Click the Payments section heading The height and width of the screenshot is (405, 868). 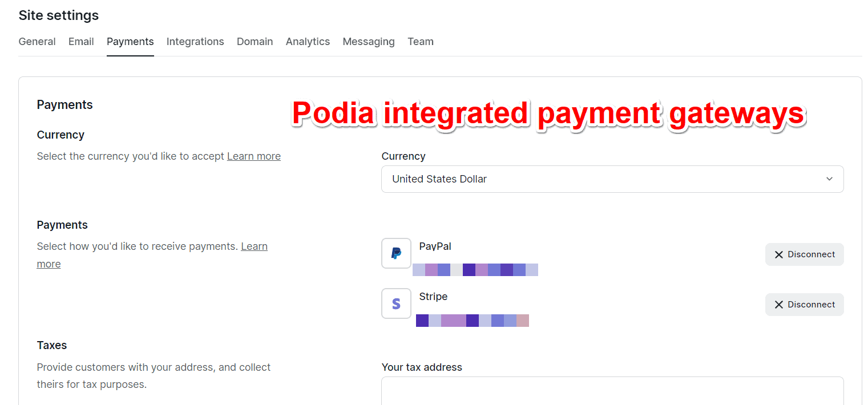point(64,104)
